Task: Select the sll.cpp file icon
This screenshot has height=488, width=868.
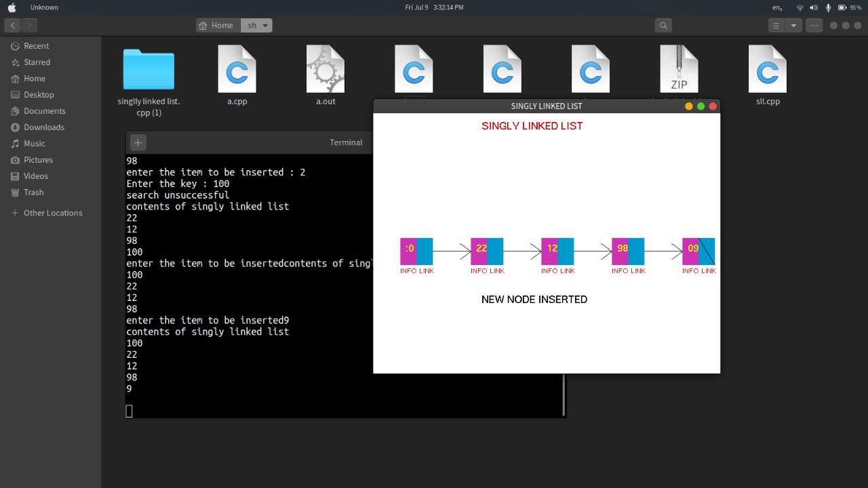Action: click(x=768, y=69)
